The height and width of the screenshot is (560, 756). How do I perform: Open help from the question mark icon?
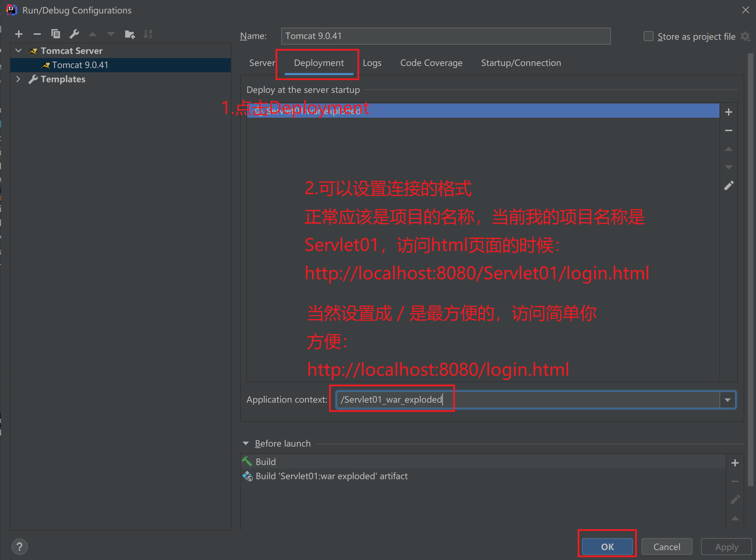pyautogui.click(x=20, y=546)
